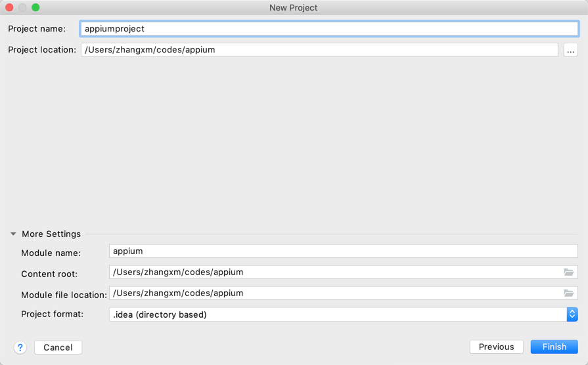Viewport: 588px width, 365px height.
Task: Click the gray minimize window button
Action: (x=22, y=7)
